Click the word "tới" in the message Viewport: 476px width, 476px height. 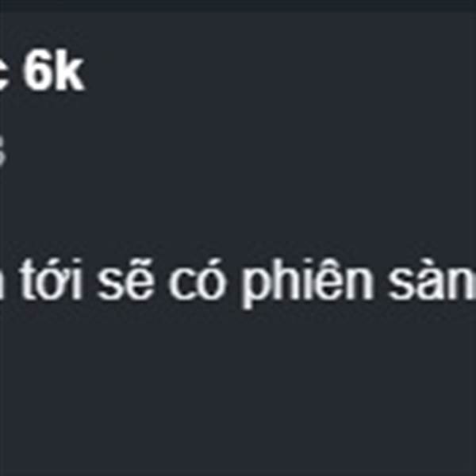(52, 279)
